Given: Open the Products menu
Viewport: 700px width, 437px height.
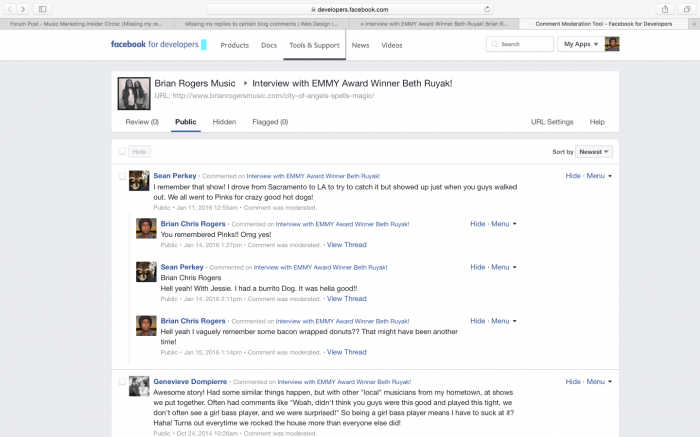Looking at the screenshot, I should pos(234,45).
